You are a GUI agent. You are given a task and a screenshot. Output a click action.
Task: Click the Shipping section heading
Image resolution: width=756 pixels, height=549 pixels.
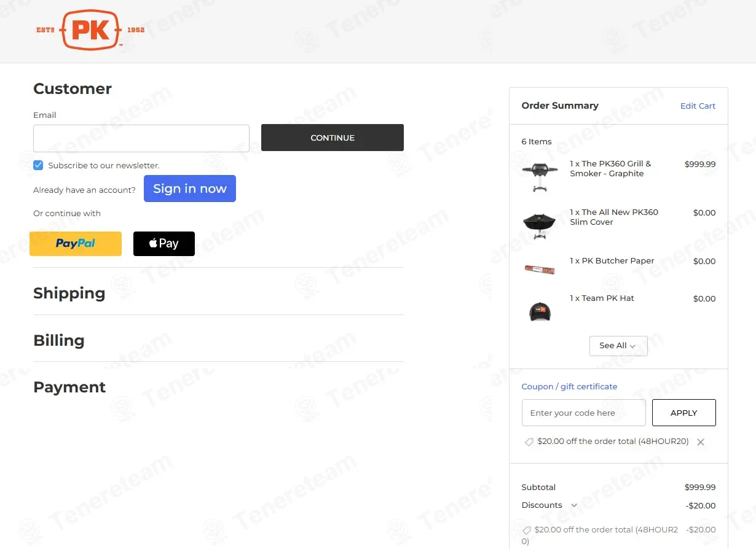69,293
